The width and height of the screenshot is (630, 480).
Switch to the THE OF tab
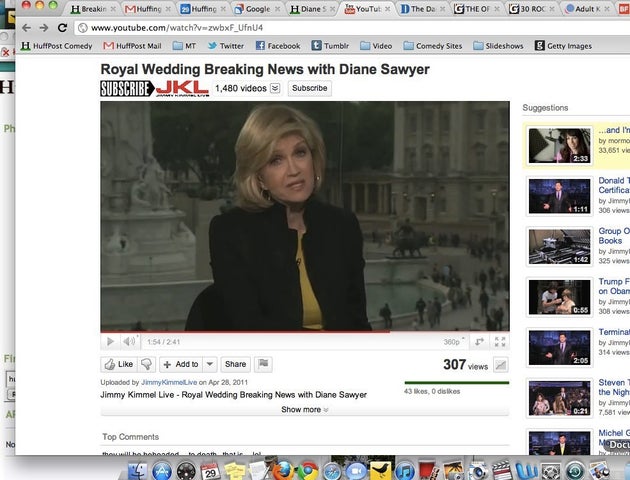click(477, 8)
